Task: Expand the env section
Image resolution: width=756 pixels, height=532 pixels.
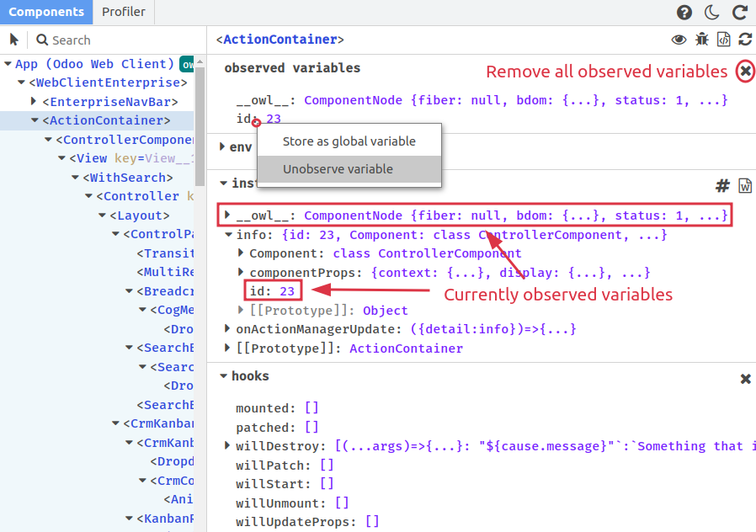Action: click(x=223, y=147)
